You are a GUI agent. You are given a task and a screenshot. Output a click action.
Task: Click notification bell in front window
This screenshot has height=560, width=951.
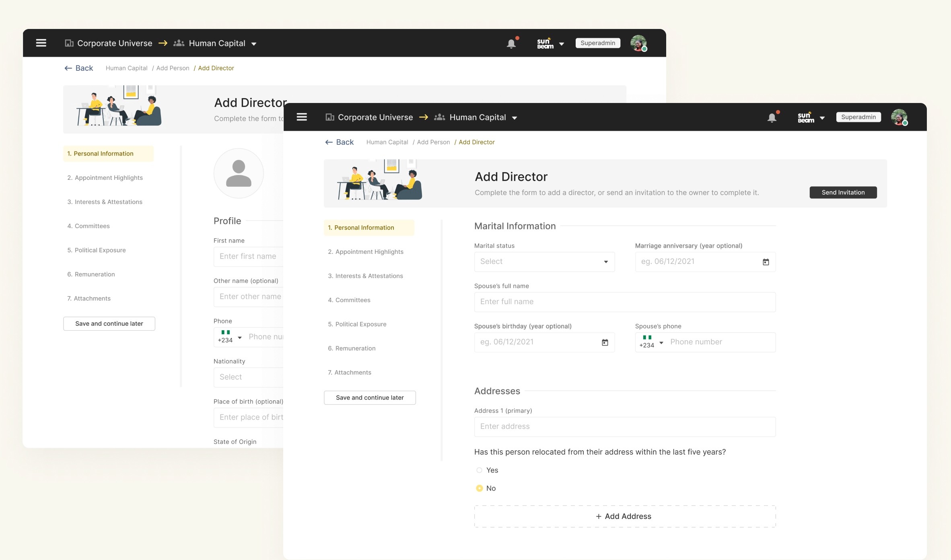click(x=772, y=117)
